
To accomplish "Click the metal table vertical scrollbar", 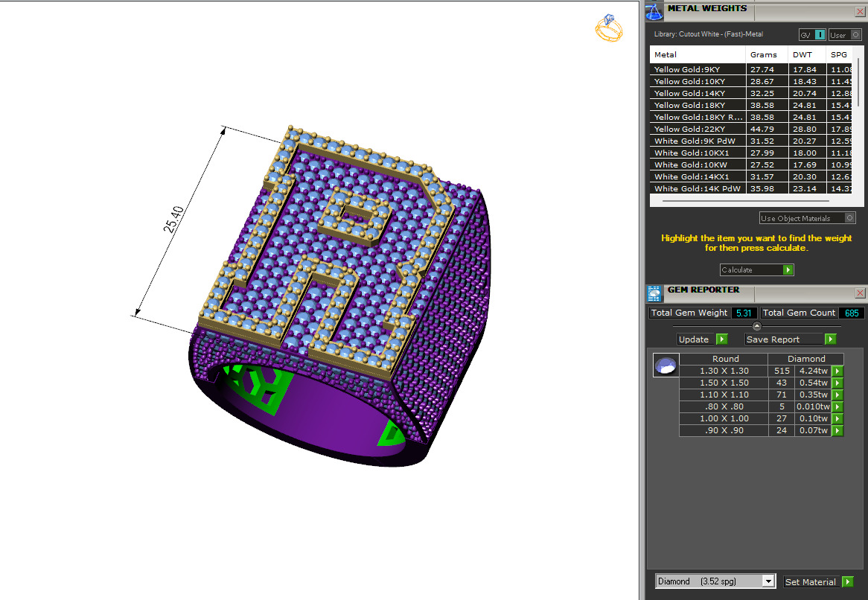I will 858,83.
